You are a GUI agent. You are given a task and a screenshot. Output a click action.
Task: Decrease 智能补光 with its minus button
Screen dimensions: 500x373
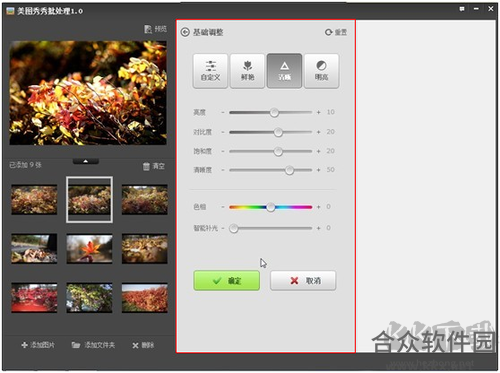223,228
